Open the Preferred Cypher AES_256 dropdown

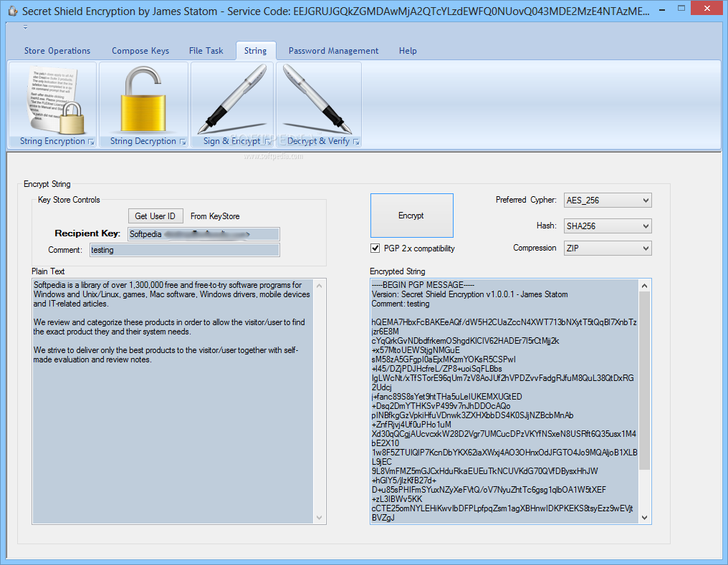coord(608,201)
